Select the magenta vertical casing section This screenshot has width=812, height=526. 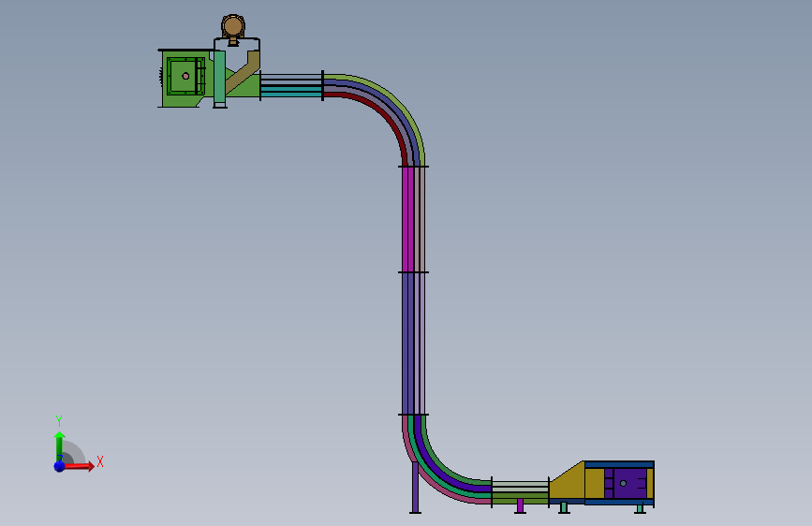[x=408, y=219]
